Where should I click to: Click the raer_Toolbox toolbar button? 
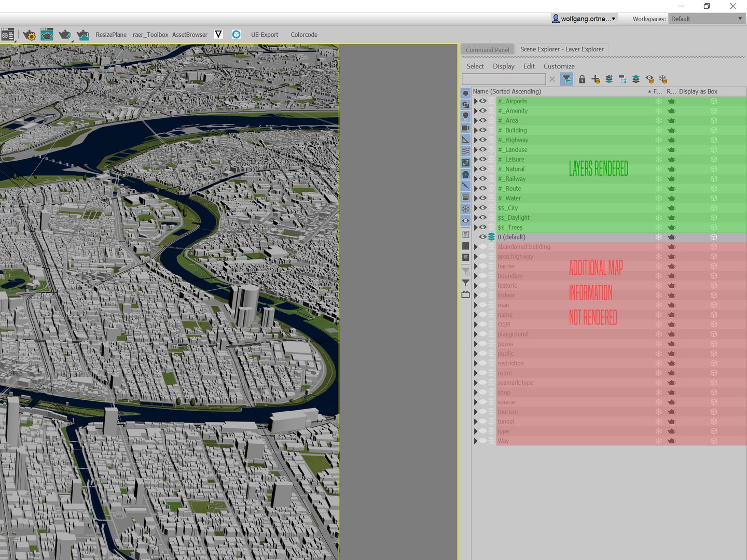click(150, 35)
